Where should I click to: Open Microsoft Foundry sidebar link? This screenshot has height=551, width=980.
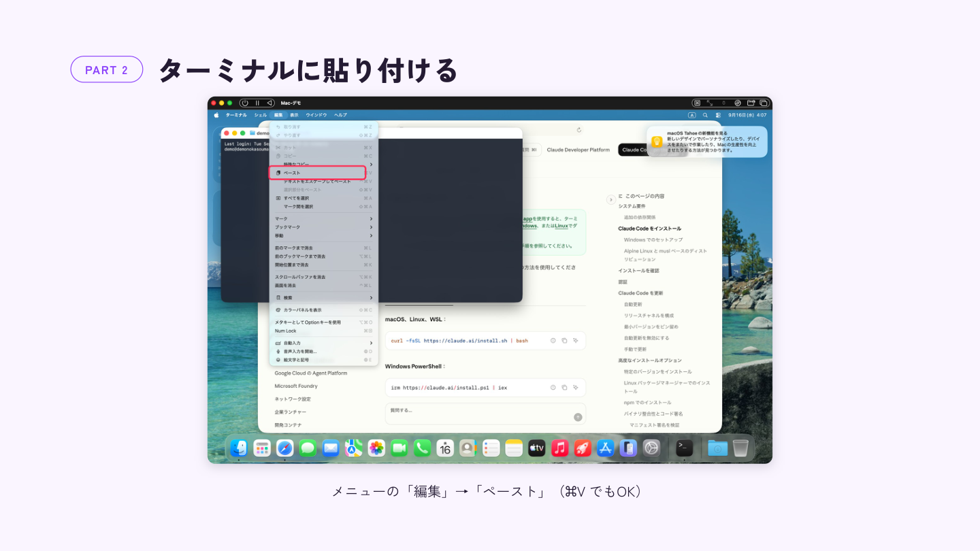[x=296, y=386]
